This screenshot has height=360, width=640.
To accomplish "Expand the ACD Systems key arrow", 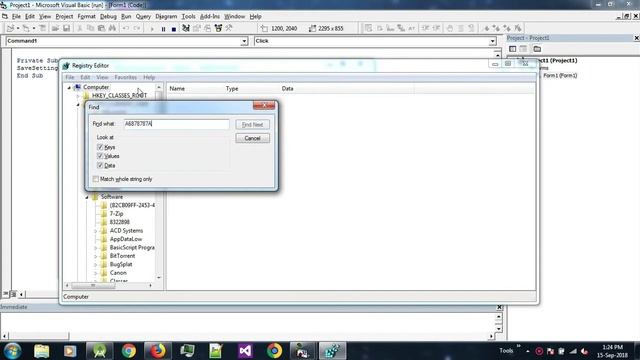I will point(96,231).
